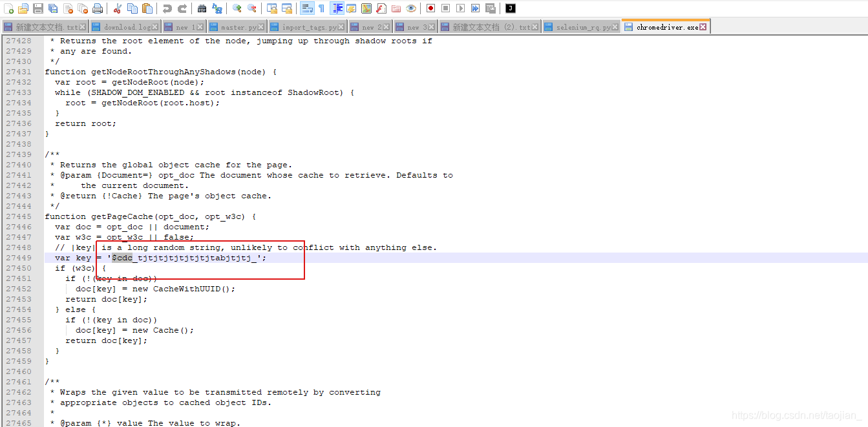Click the 'return root;' line
The width and height of the screenshot is (868, 427).
pyautogui.click(x=86, y=123)
